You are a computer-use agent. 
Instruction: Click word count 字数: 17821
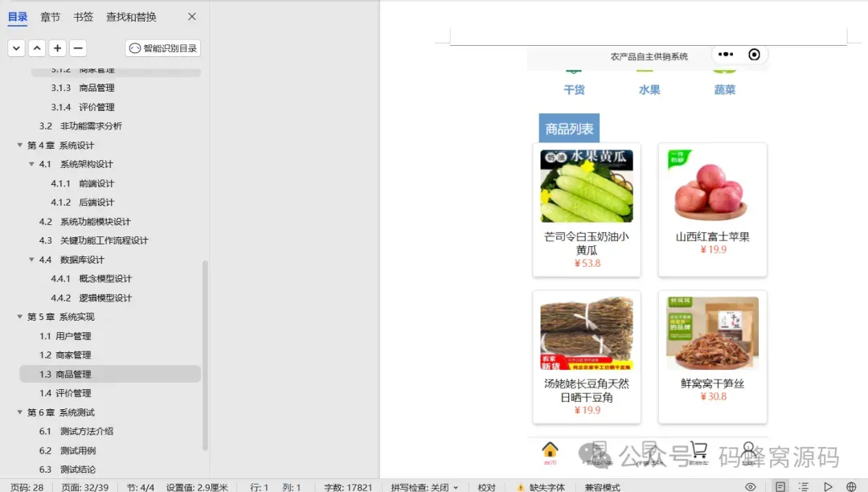[x=348, y=487]
